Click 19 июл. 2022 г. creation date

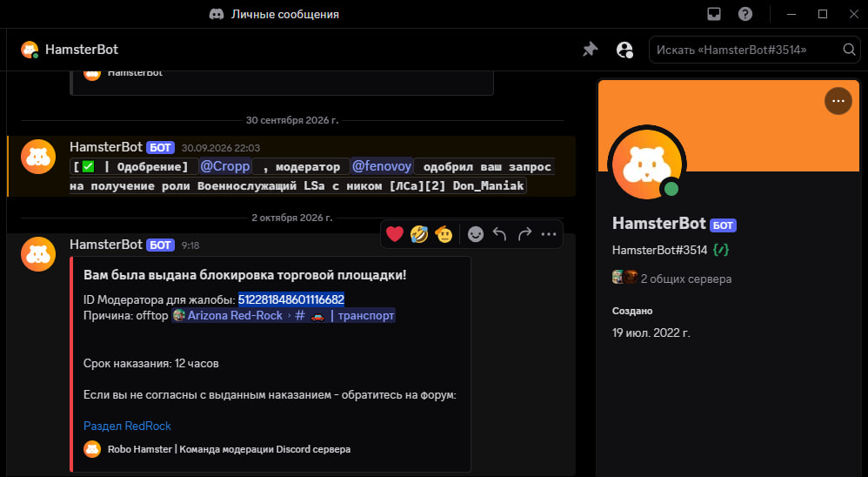[651, 333]
